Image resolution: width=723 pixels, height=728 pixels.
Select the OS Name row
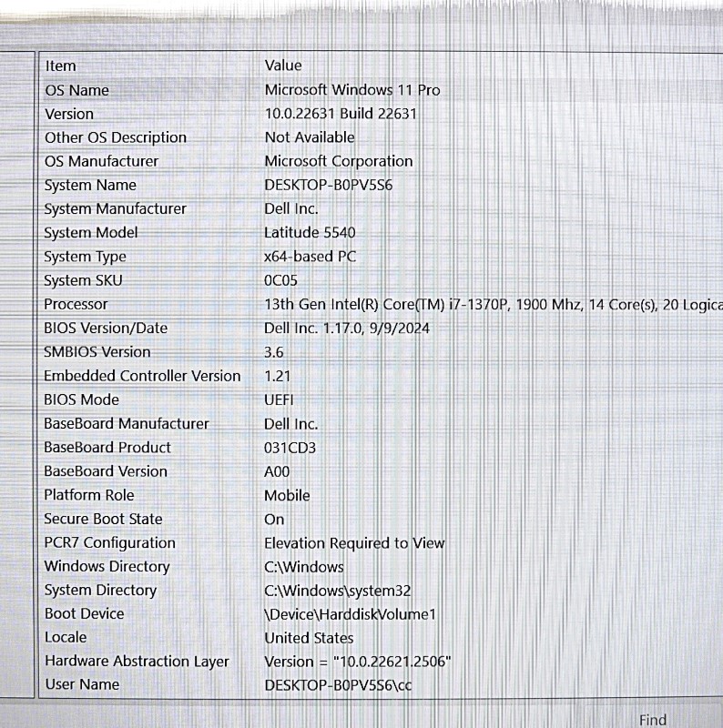tap(76, 90)
